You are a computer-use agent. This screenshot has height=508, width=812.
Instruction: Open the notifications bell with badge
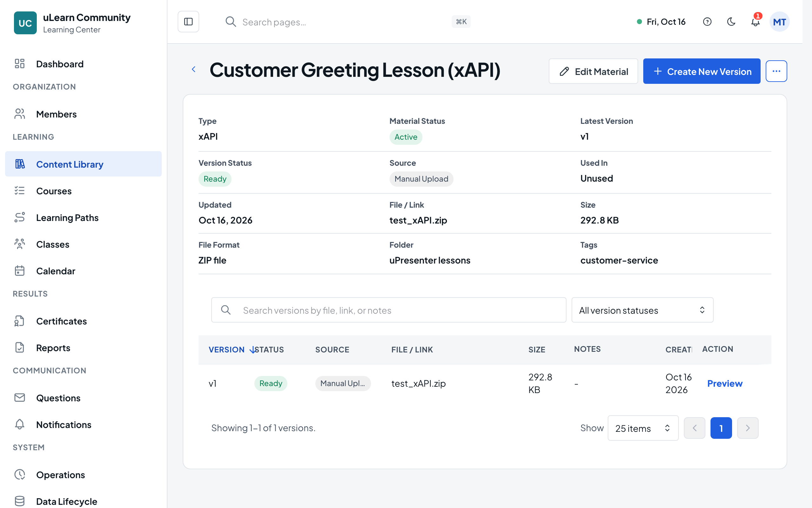click(755, 22)
